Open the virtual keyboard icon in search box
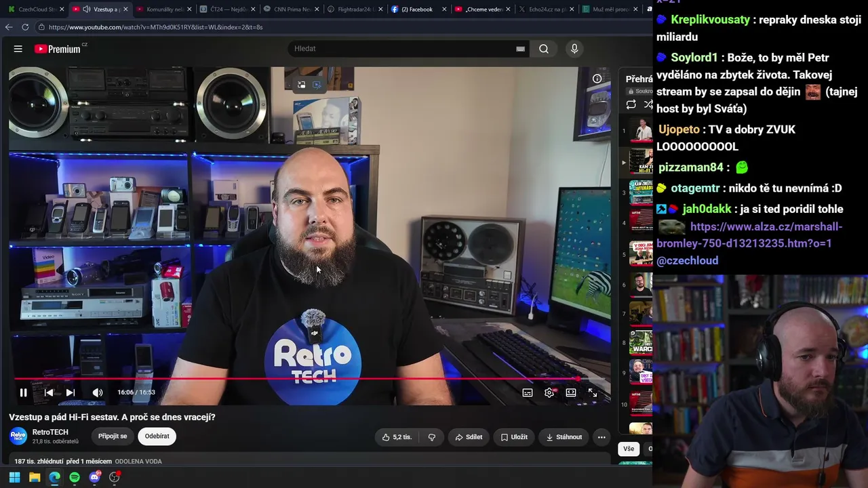 pos(520,49)
